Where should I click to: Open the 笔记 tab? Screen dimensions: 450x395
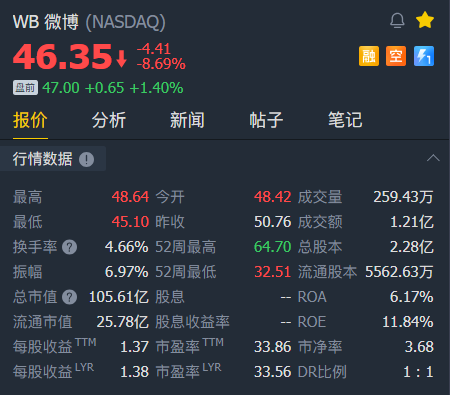tap(345, 120)
